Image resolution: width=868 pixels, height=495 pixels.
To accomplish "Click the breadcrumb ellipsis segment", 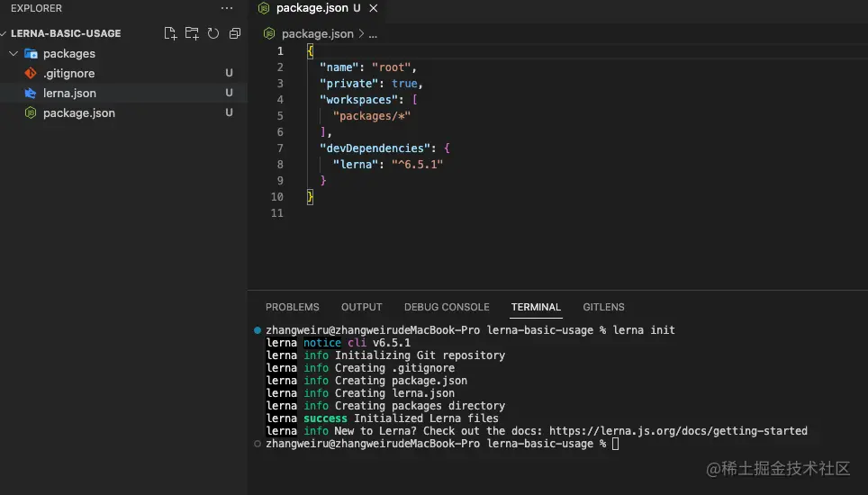I will [x=373, y=34].
